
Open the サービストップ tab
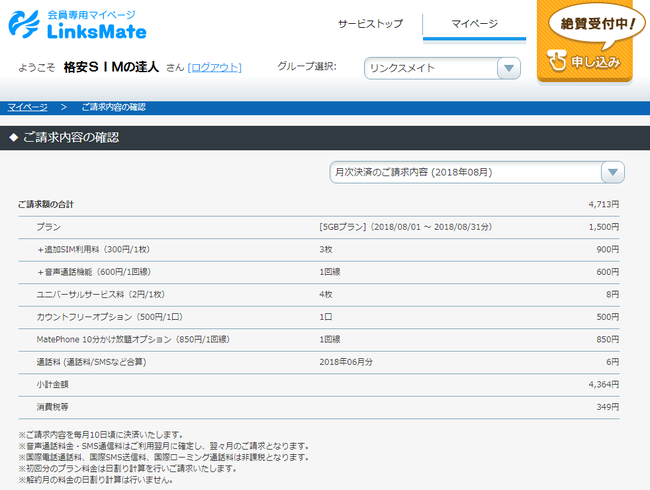point(369,23)
